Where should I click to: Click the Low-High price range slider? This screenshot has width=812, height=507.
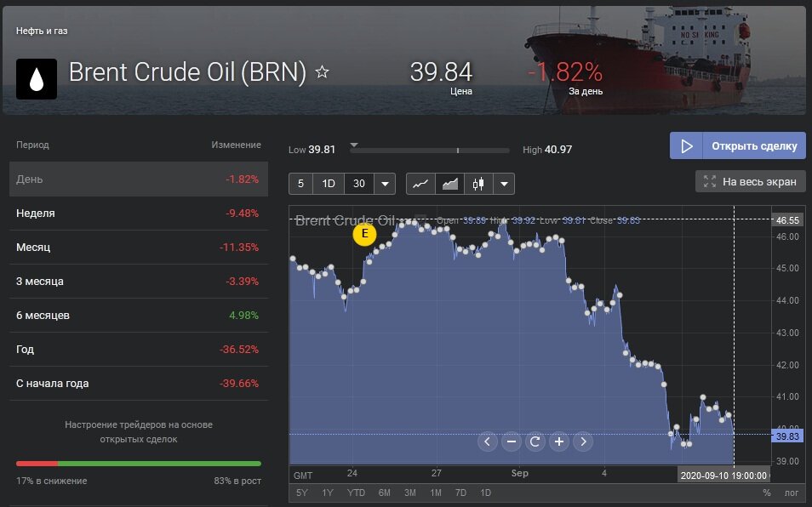(x=429, y=150)
